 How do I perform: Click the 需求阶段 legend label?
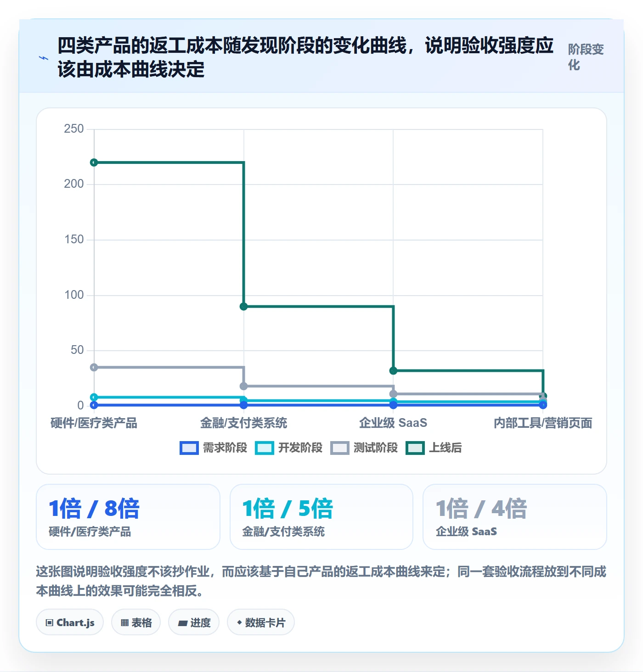[225, 448]
